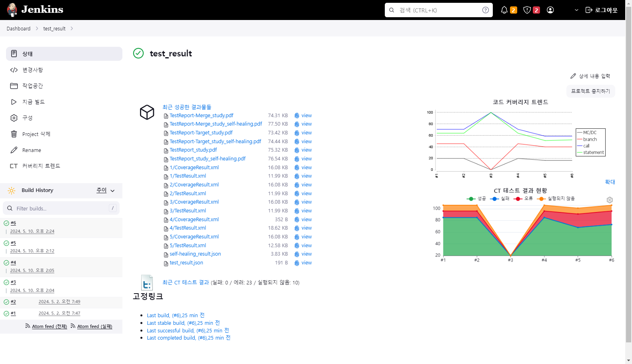Open the security shield warnings icon
Image resolution: width=632 pixels, height=364 pixels.
527,10
